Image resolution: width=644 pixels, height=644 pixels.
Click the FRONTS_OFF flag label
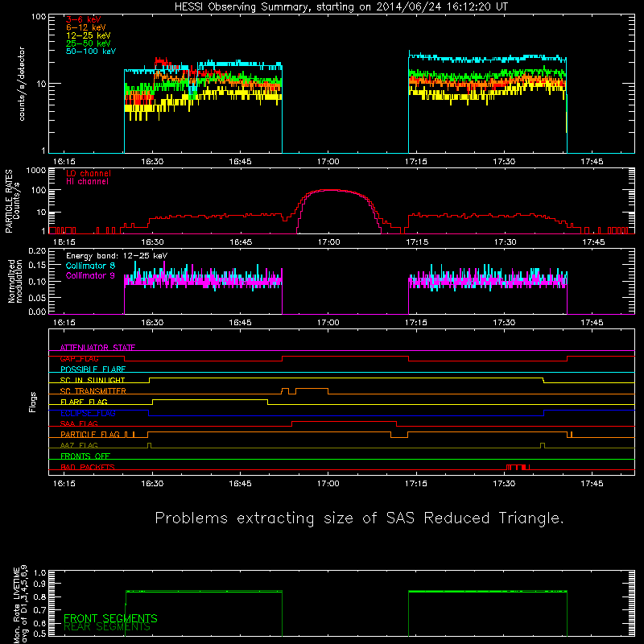(85, 456)
